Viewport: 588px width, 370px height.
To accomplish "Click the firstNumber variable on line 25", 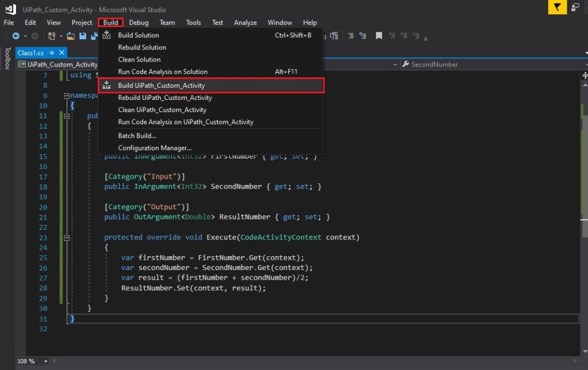I will pos(161,258).
